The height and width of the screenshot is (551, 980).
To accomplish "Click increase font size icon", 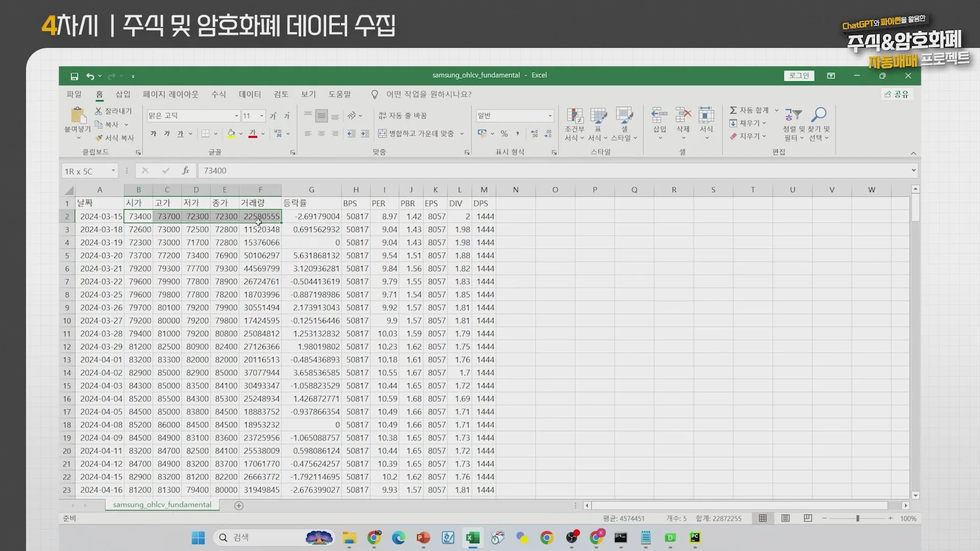I will coord(273,116).
